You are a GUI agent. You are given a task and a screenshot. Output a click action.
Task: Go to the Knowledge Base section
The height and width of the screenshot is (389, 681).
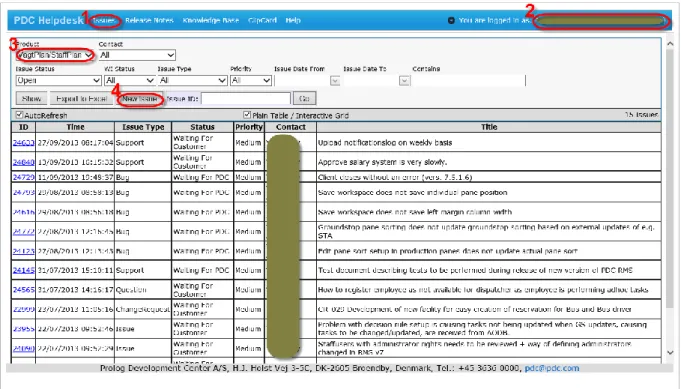211,20
